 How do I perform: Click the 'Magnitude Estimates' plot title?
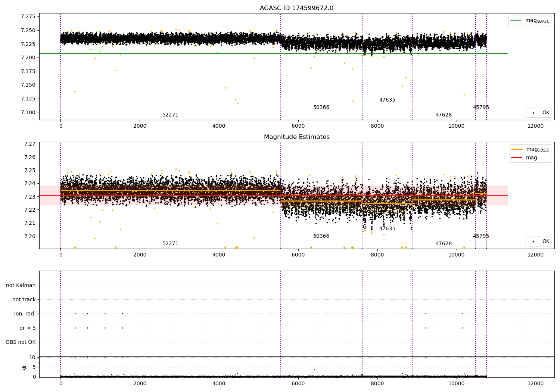(296, 137)
